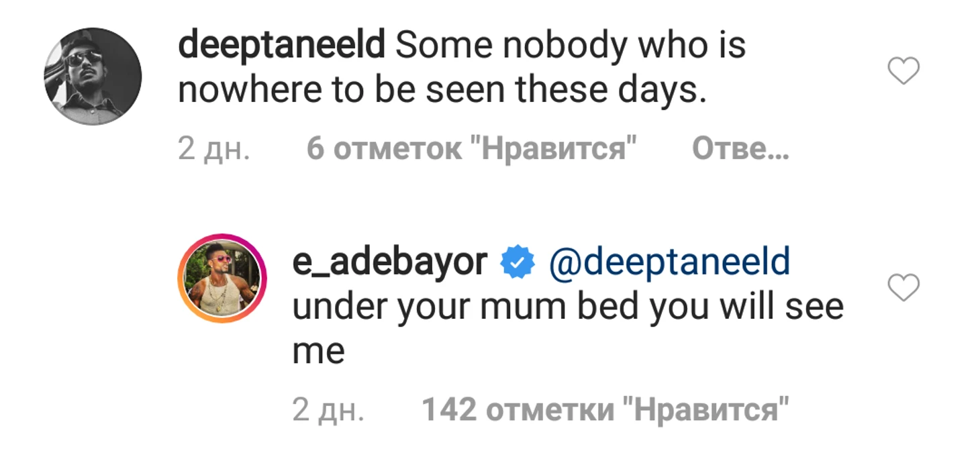Screen dimensions: 980x451
Task: Show who liked: 6 отметок "Нравится"
Action: coord(471,150)
